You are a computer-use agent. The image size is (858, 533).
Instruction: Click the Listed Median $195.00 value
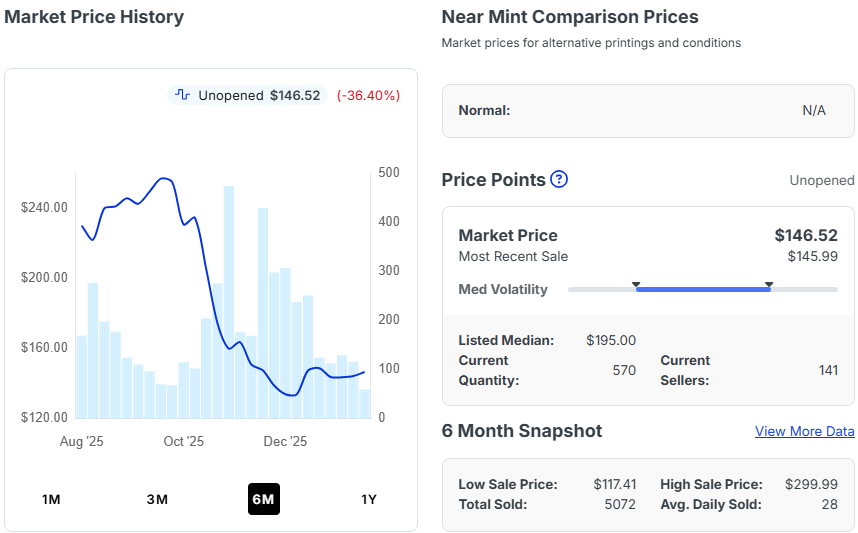coord(611,340)
